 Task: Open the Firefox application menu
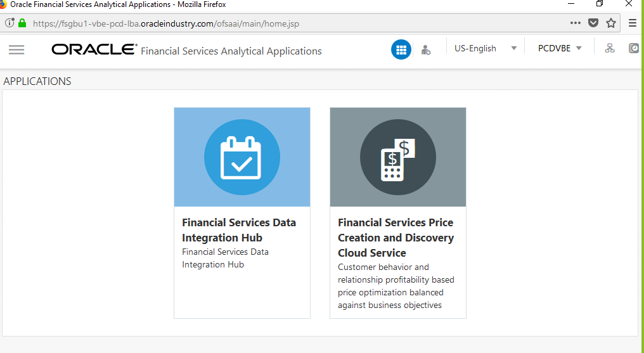click(x=633, y=23)
